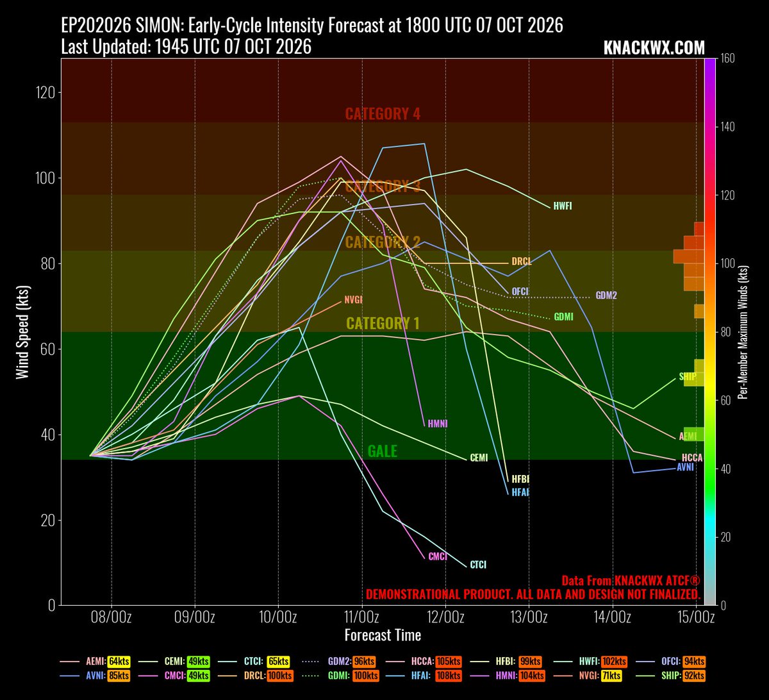Click the HFBI line label
Viewport: 769px width, 700px height.
tap(520, 479)
